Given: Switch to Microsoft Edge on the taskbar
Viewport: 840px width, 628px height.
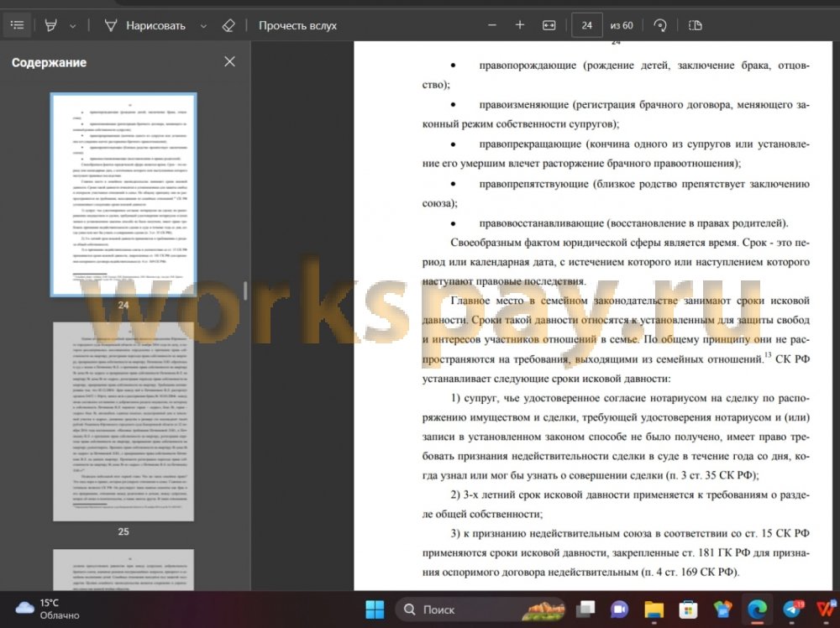Looking at the screenshot, I should click(757, 610).
